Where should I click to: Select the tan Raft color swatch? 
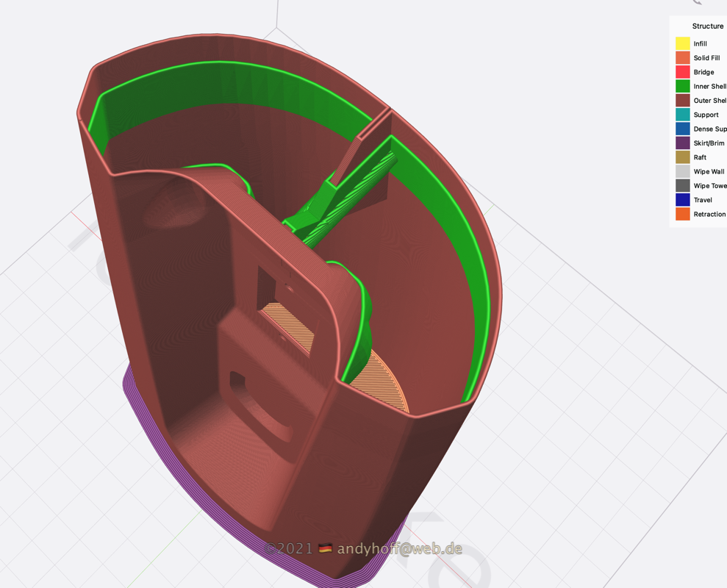[x=683, y=157]
